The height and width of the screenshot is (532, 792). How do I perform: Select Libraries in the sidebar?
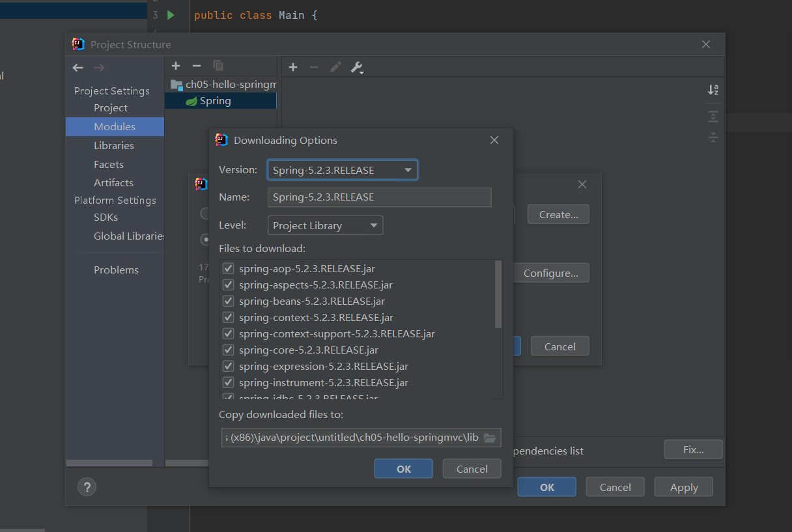(x=114, y=145)
